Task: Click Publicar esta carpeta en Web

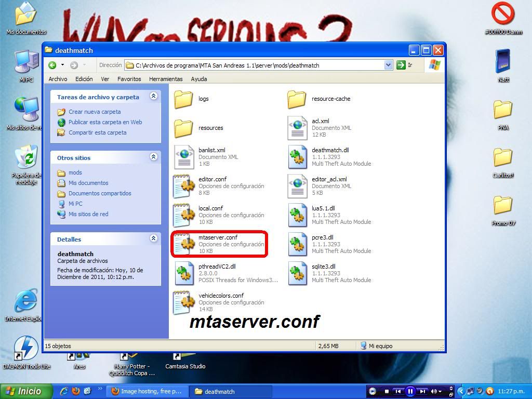Action: pyautogui.click(x=105, y=122)
